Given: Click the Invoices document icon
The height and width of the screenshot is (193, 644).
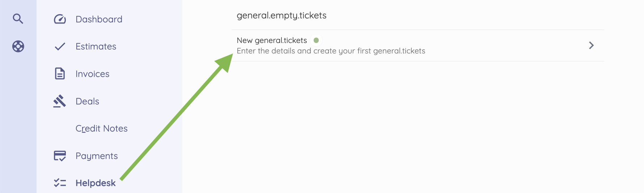Looking at the screenshot, I should (x=60, y=73).
